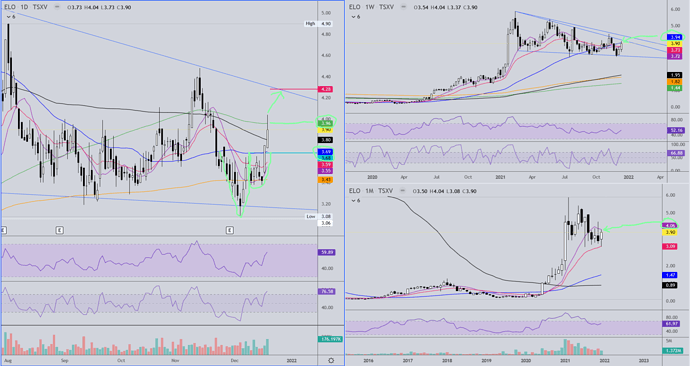Click the 1.372M volume label on monthly chart
The height and width of the screenshot is (366, 690).
[x=672, y=351]
